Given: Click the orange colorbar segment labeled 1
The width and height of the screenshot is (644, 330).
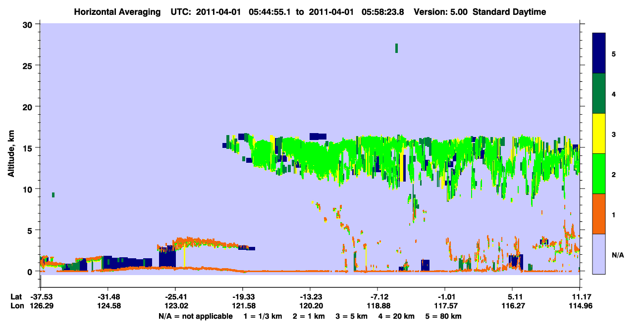Looking at the screenshot, I should tap(599, 214).
